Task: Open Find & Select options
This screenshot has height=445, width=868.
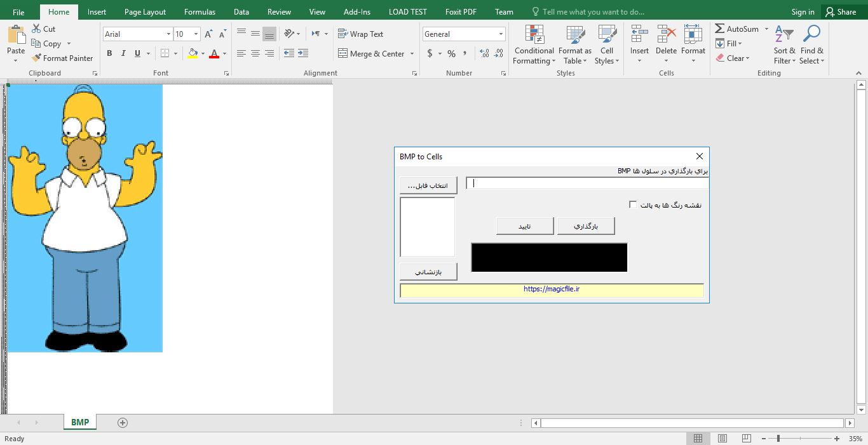Action: (x=812, y=44)
